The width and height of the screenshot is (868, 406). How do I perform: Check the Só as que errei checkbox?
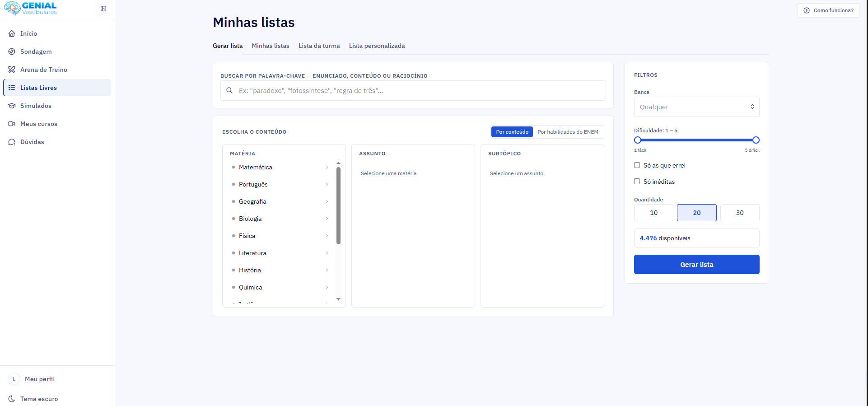click(637, 165)
